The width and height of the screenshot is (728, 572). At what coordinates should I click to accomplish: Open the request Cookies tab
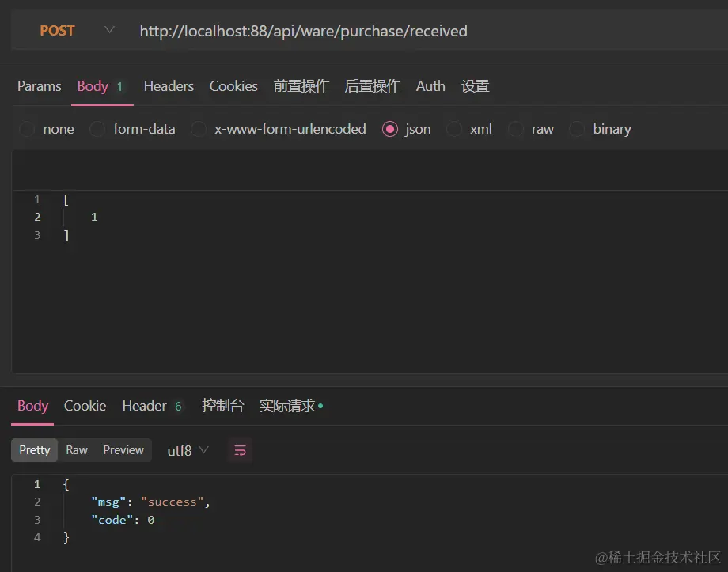click(x=233, y=86)
